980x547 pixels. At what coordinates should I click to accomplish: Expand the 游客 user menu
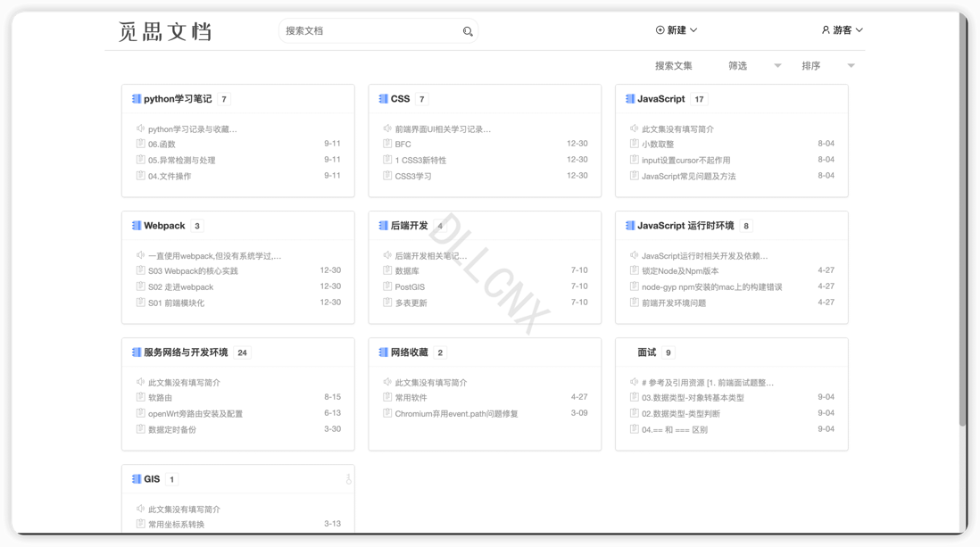(x=842, y=30)
